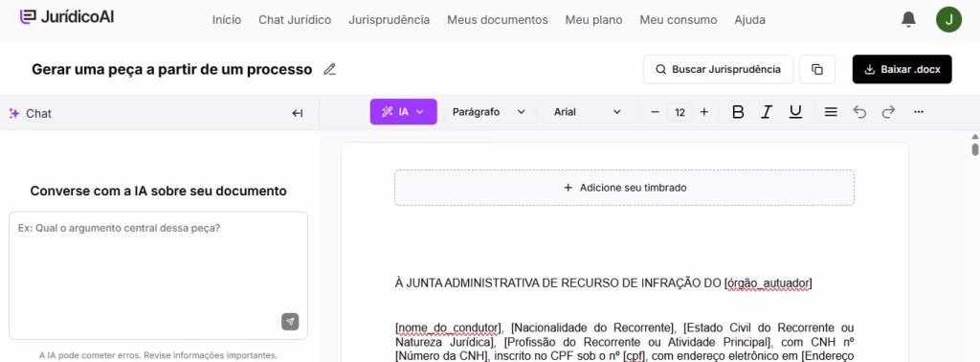Open the Arial font dropdown
The width and height of the screenshot is (980, 362).
[588, 112]
